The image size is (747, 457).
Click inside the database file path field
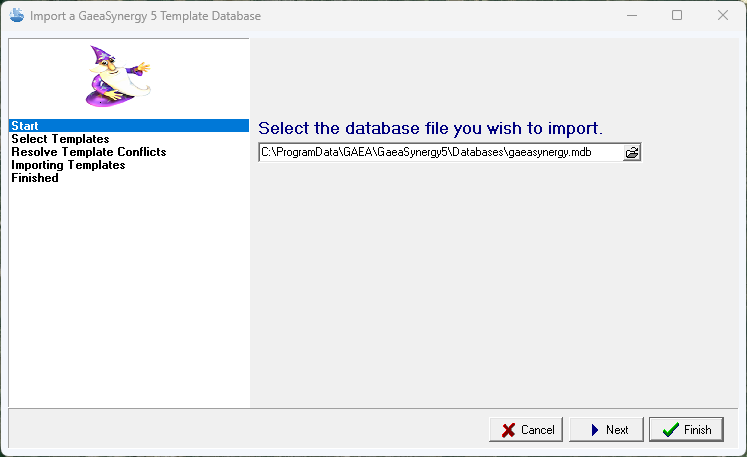(440, 153)
